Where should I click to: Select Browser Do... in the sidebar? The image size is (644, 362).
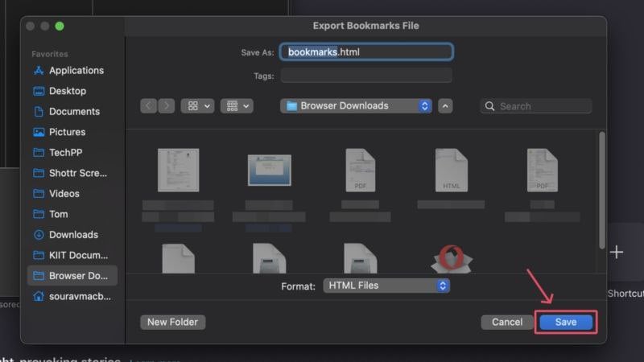[x=72, y=275]
